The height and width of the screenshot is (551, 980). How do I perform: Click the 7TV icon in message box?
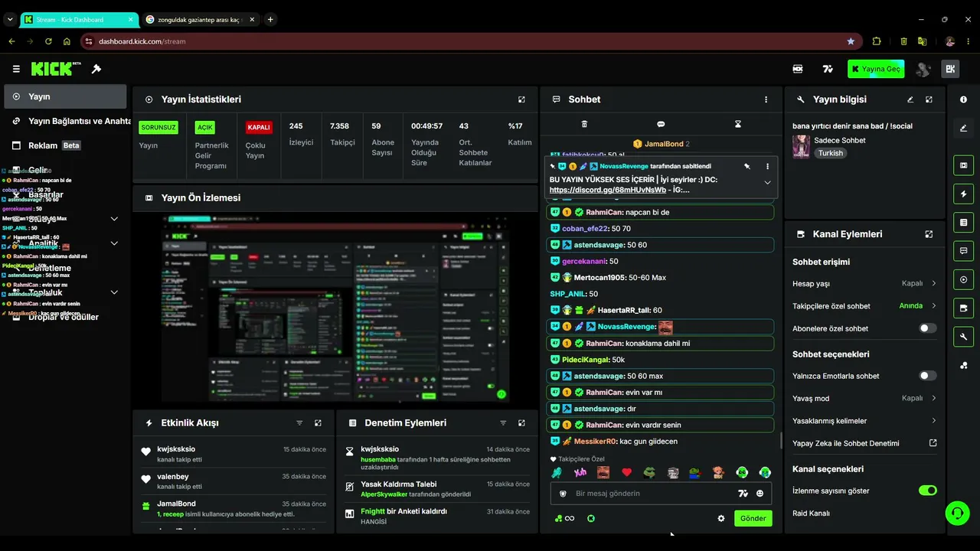(743, 494)
